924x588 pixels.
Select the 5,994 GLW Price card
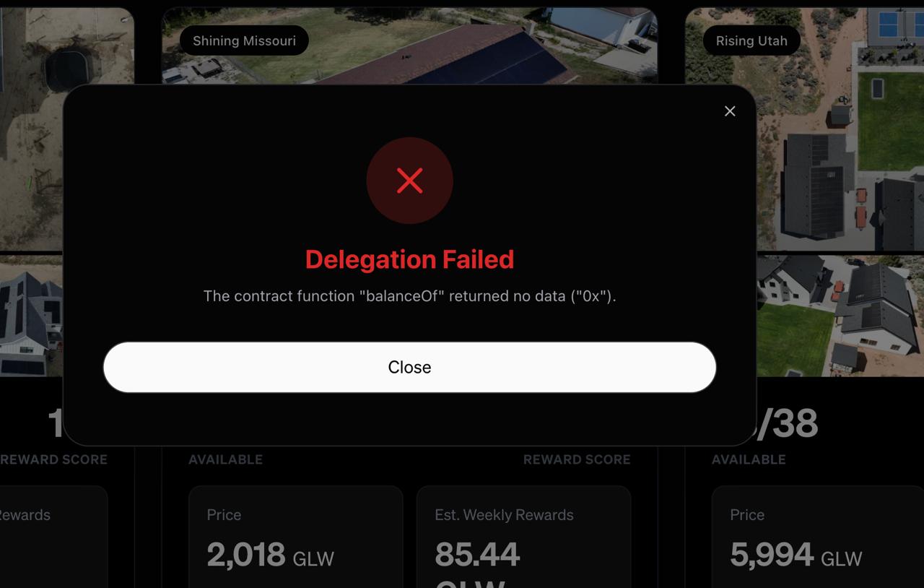pyautogui.click(x=818, y=537)
